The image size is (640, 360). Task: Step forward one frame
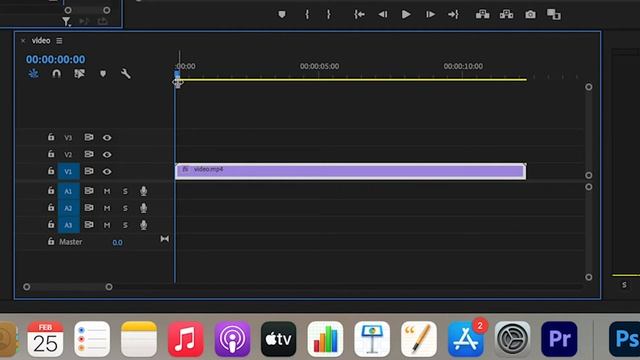[430, 15]
